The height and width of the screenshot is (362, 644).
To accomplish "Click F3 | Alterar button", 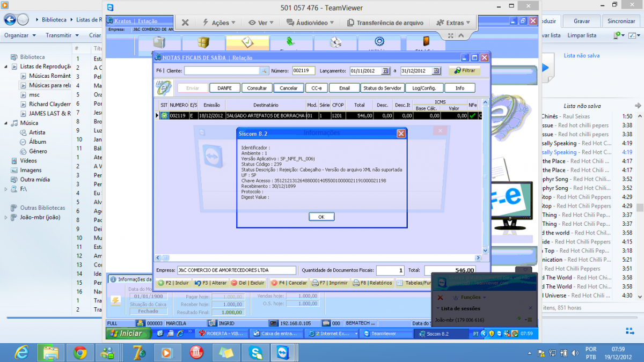I will 210,283.
